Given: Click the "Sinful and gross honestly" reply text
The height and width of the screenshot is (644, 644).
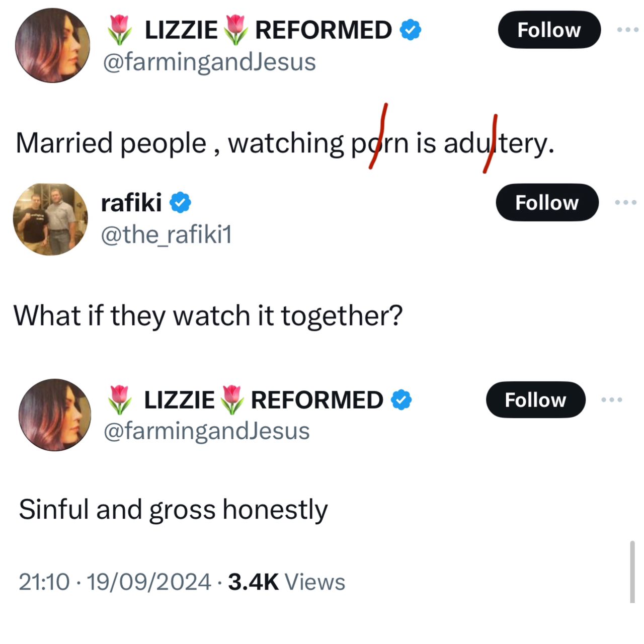Looking at the screenshot, I should tap(173, 509).
